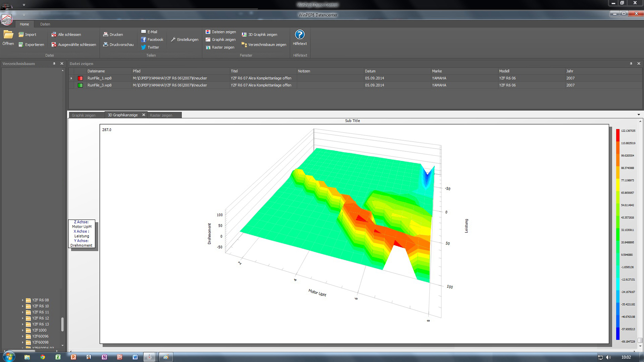Close the 3D Graphikanzeige tab
The width and height of the screenshot is (644, 362).
coord(144,115)
